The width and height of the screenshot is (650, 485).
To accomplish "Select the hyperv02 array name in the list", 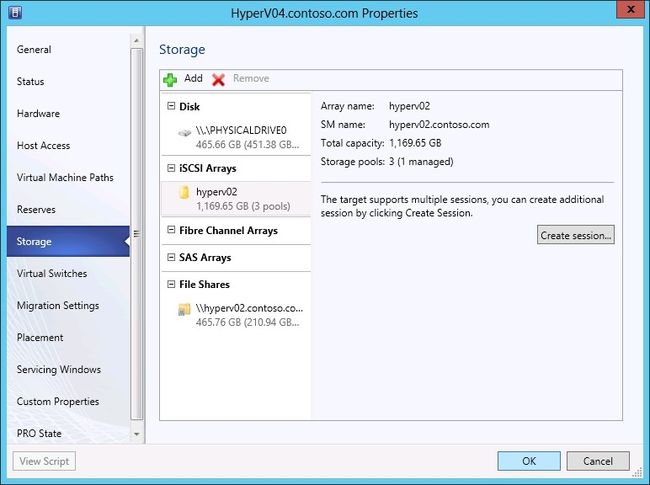I will coord(216,192).
